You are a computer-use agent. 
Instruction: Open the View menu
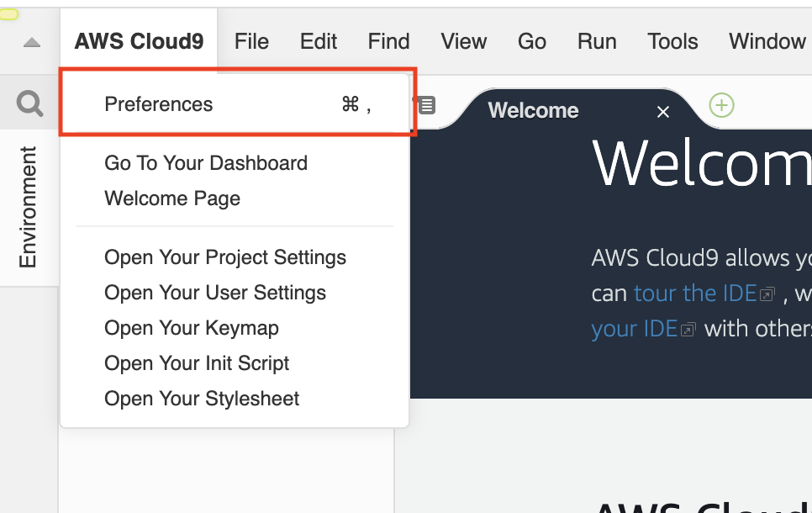tap(463, 41)
